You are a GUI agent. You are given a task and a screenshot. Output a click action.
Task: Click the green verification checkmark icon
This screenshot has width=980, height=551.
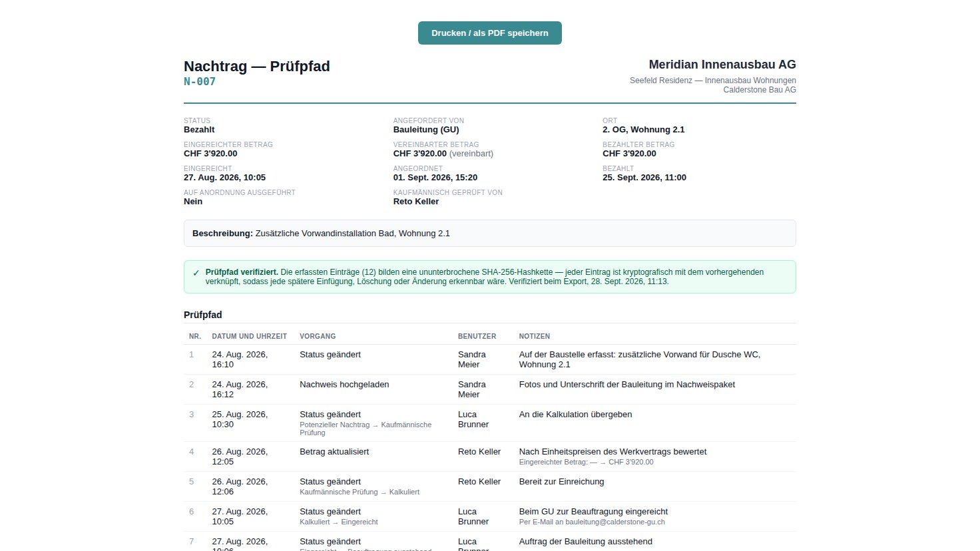click(196, 273)
